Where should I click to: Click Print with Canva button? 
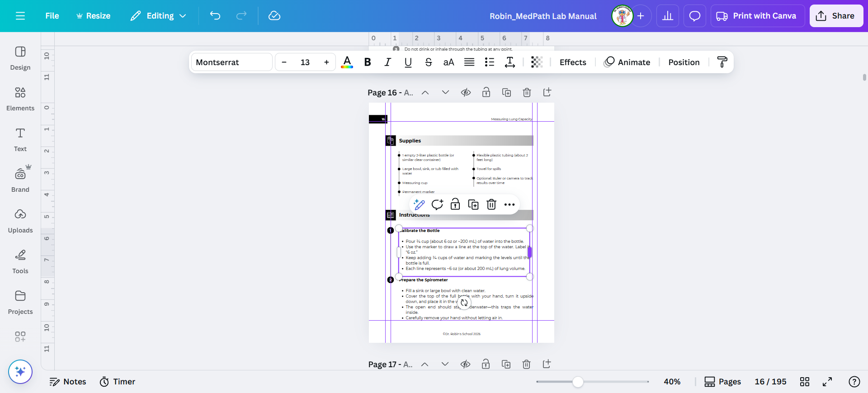757,16
